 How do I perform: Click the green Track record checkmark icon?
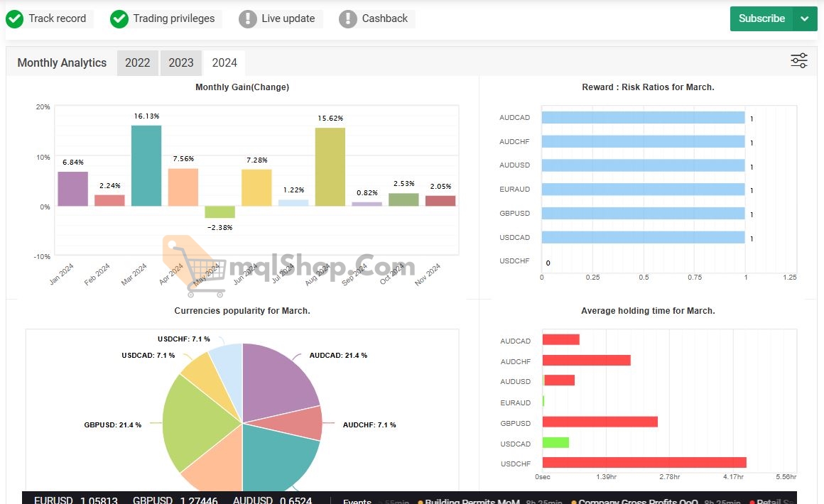point(14,19)
